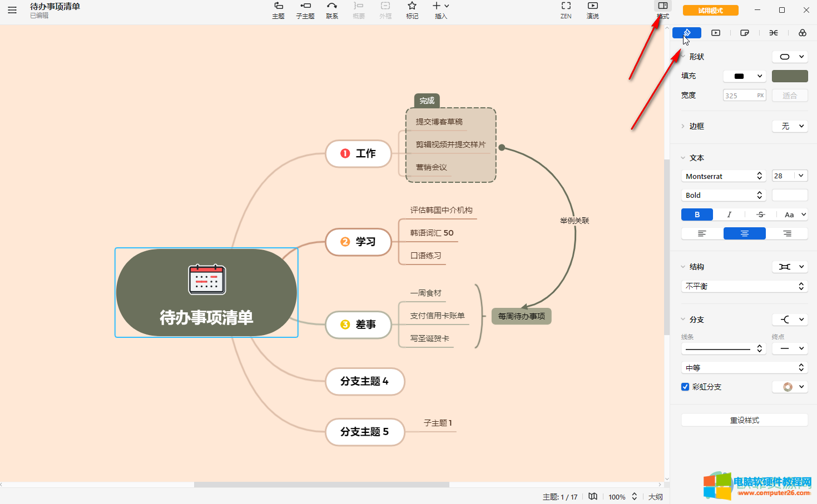Viewport: 817px width, 504px height.
Task: Click the 完成 boundary label
Action: click(427, 101)
